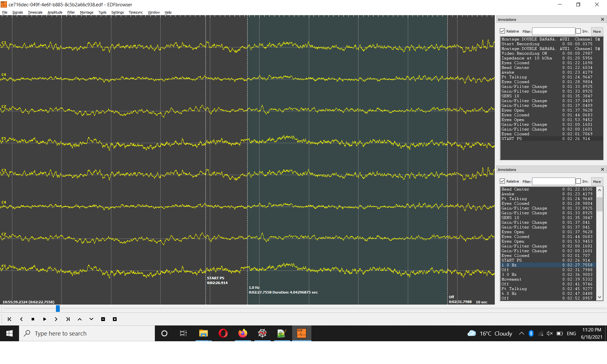Step one page backward
The width and height of the screenshot is (607, 364).
tap(21, 319)
